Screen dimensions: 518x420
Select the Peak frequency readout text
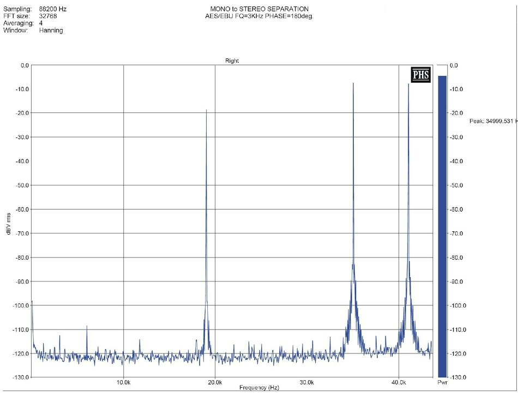[x=492, y=122]
